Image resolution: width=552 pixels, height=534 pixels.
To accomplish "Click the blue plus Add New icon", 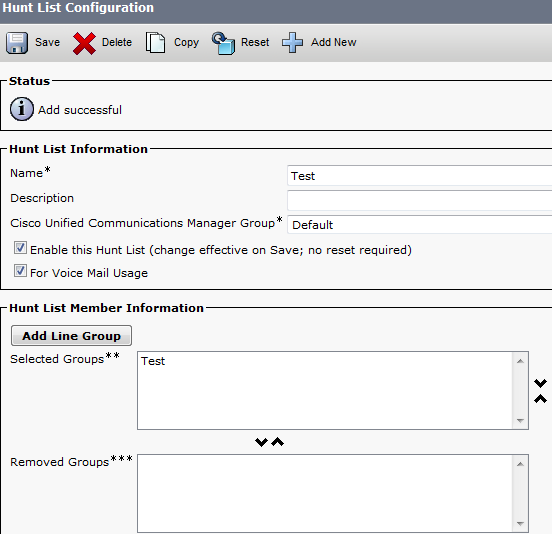I will pos(292,43).
